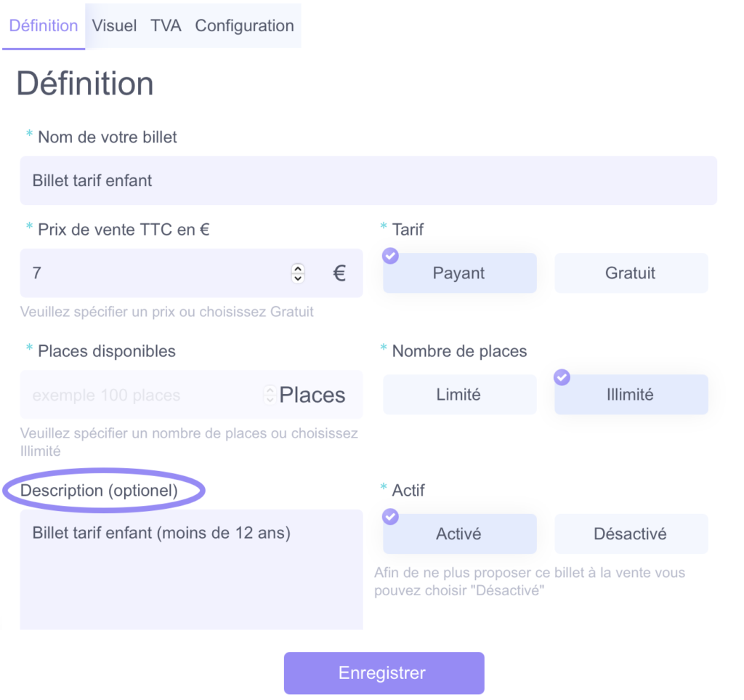Viewport: 744px width, 700px height.
Task: Select the Gratuit tariff option
Action: 631,273
